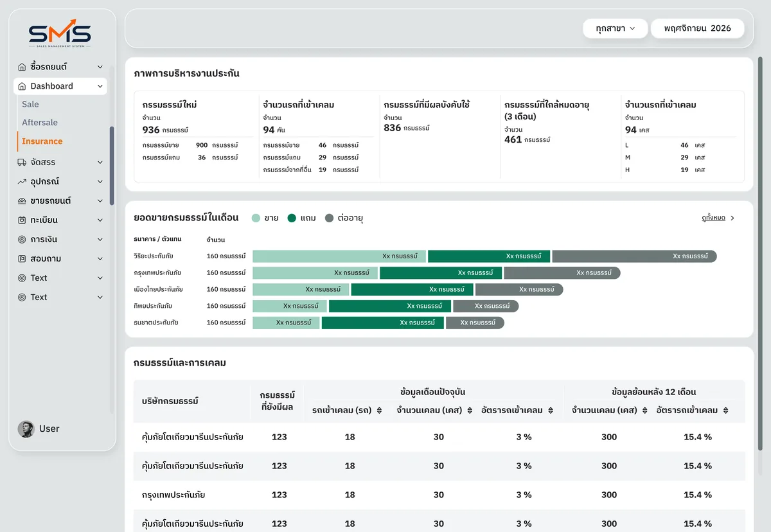Screen dimensions: 771x532
Task: Click the truck icon beside จัดสรร
Action: coord(22,163)
